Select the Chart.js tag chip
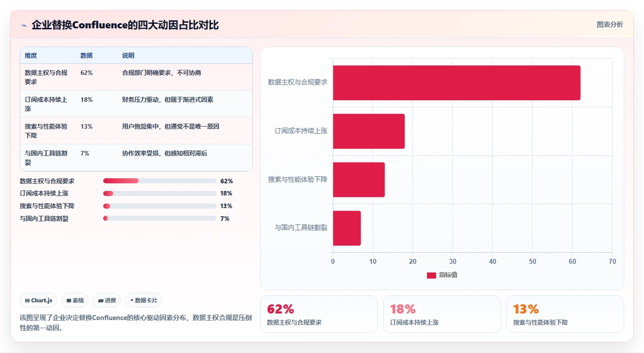This screenshot has width=644, height=353. [x=39, y=300]
